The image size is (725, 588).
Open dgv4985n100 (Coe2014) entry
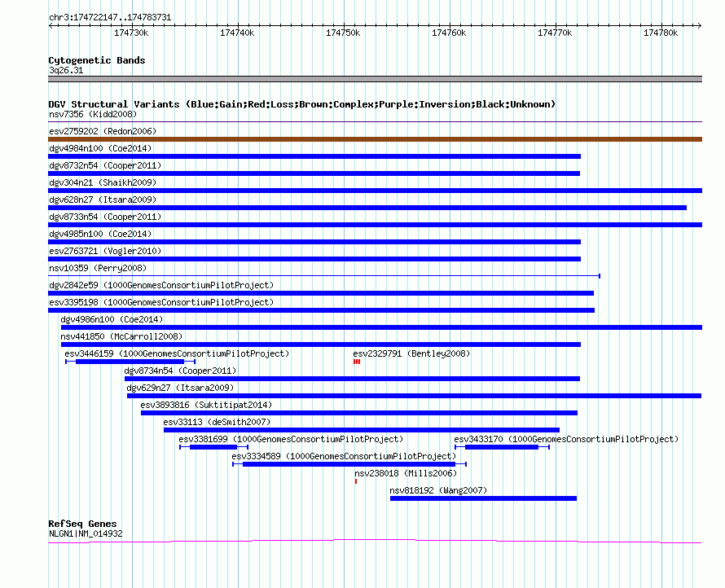pyautogui.click(x=100, y=234)
